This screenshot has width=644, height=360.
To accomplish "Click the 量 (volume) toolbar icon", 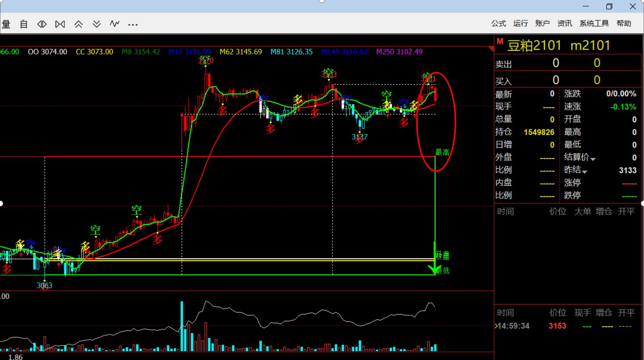I will point(6,24).
